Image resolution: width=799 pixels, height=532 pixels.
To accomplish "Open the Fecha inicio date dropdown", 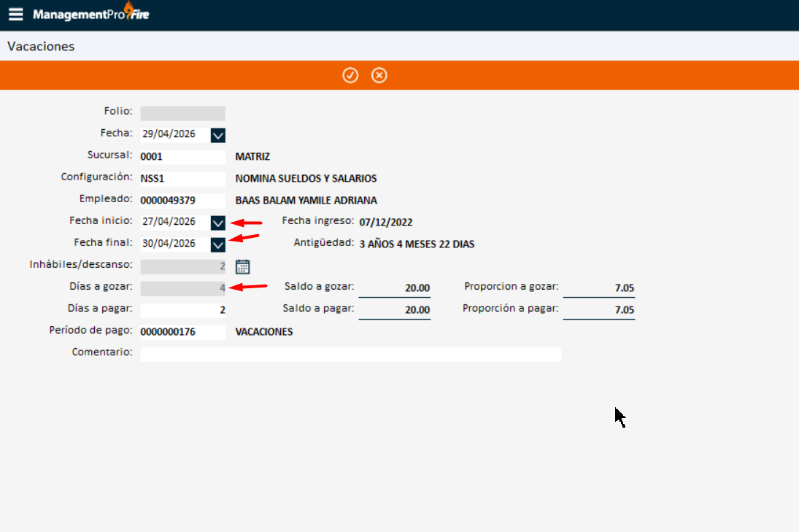I will click(x=217, y=223).
